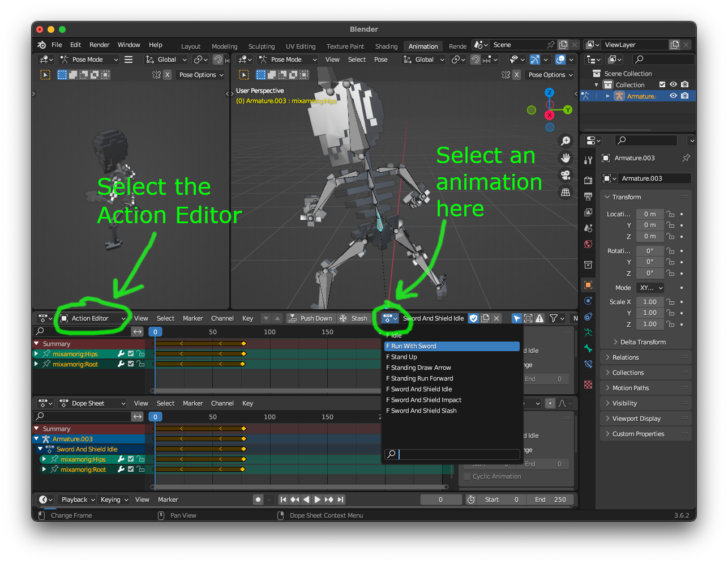The height and width of the screenshot is (563, 728).
Task: Open the Armature data properties tab icon
Action: [588, 332]
